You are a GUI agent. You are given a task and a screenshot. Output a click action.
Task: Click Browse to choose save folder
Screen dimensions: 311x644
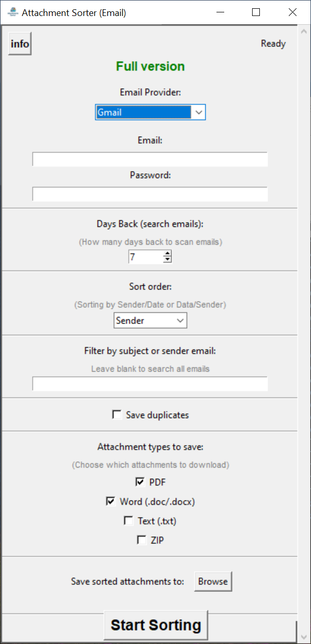click(x=213, y=582)
